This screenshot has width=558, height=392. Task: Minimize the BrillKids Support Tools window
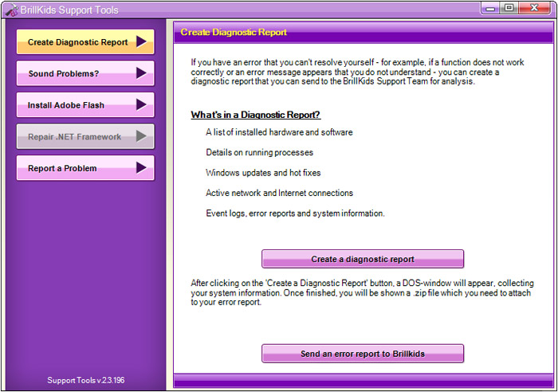coord(490,8)
